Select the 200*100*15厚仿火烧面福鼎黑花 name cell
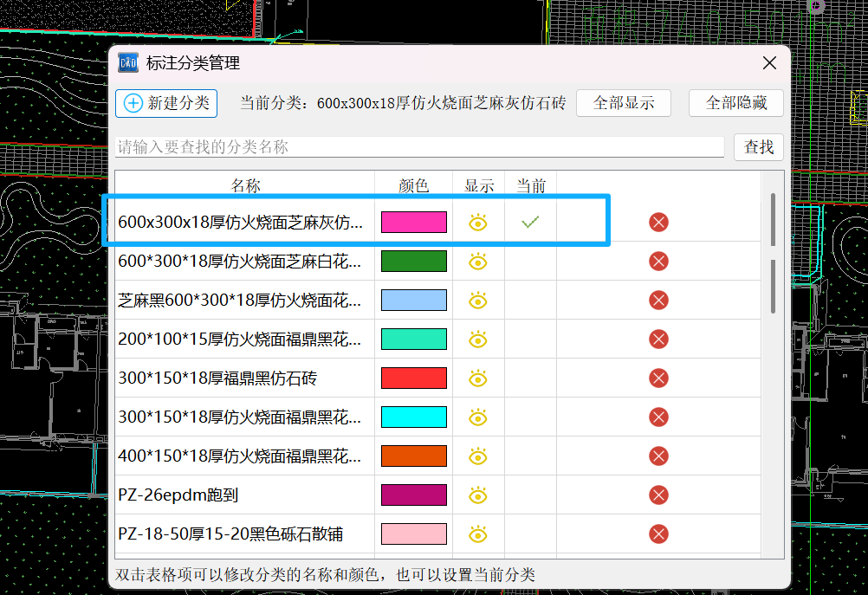This screenshot has height=595, width=868. 244,340
